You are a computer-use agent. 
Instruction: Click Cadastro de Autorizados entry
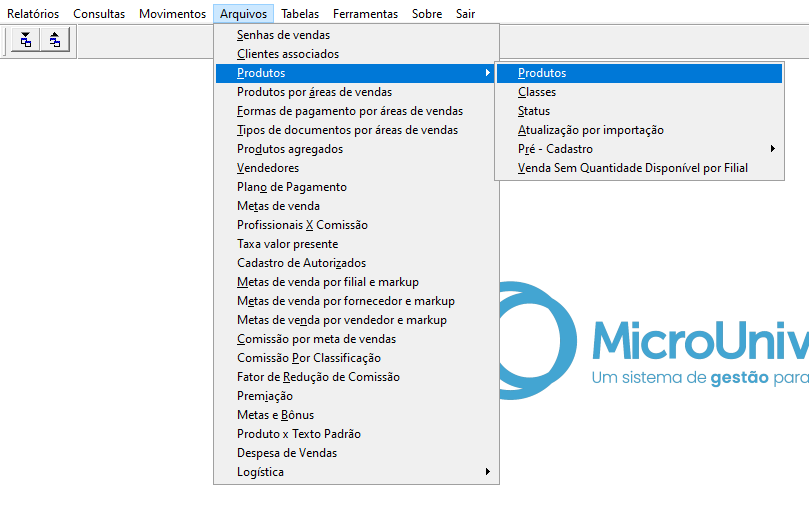pyautogui.click(x=301, y=263)
